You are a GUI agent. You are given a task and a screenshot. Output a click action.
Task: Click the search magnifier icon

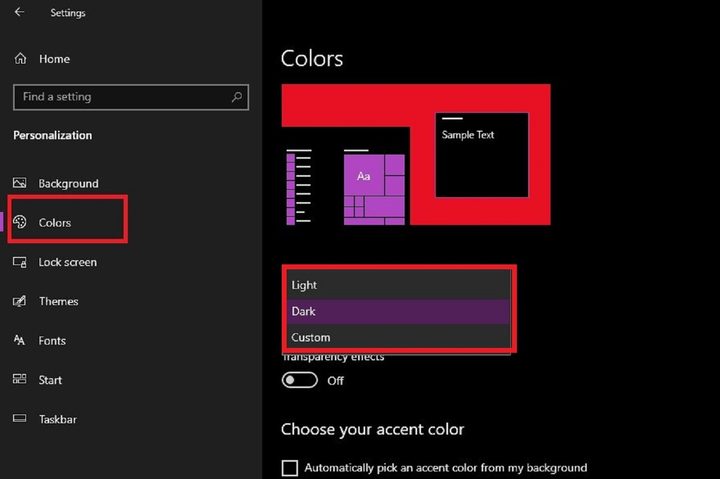(x=237, y=96)
